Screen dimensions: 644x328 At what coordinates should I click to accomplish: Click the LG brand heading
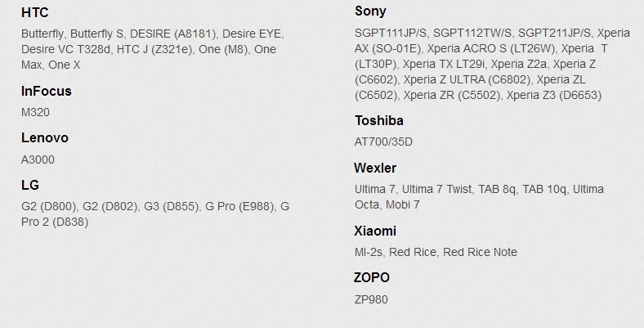coord(30,185)
